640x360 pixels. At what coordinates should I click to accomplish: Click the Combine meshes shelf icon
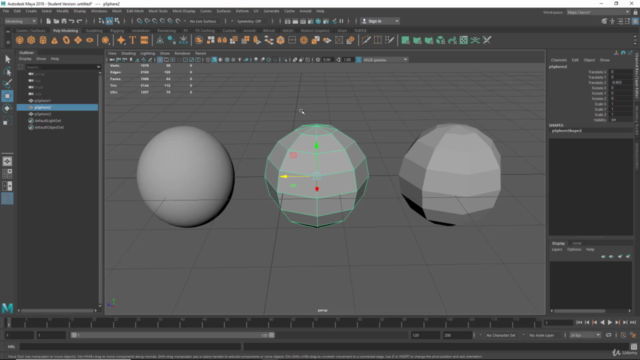pos(199,40)
